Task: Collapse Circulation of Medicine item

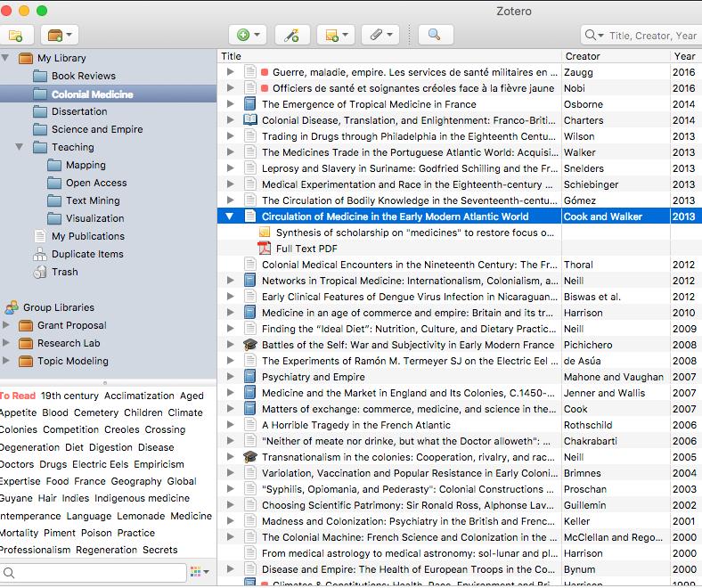Action: pos(230,216)
